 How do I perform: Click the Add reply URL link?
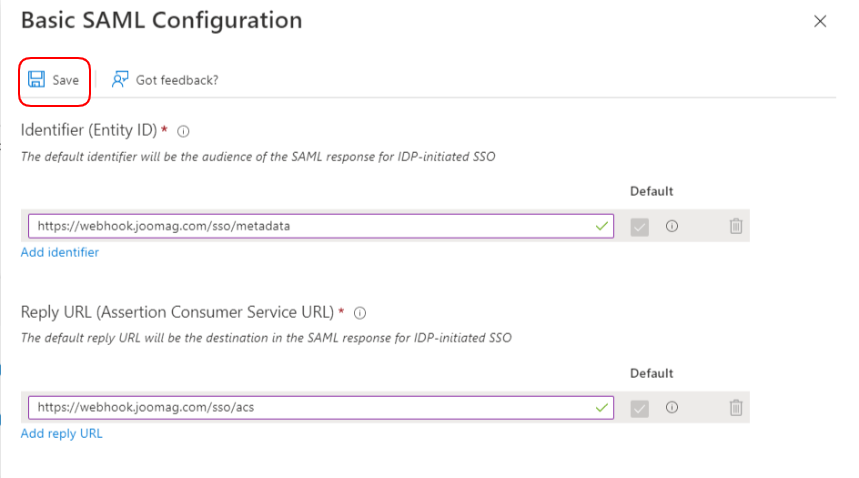62,434
